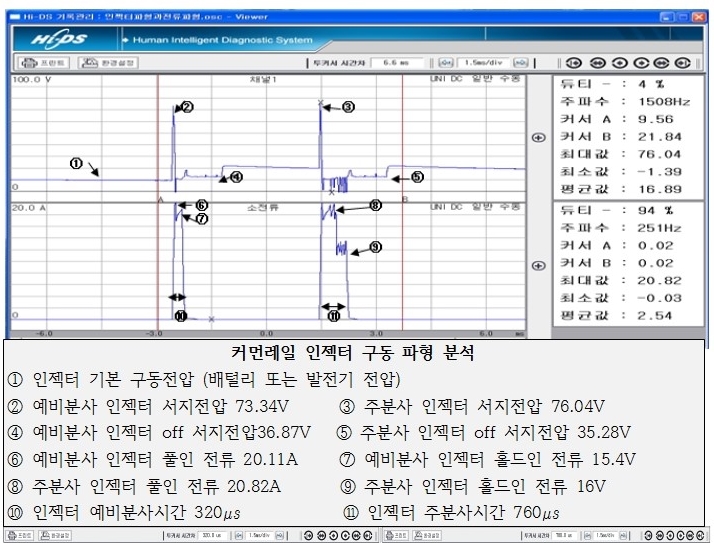Click the plus zoom icon beside 채널1 graph

[539, 138]
